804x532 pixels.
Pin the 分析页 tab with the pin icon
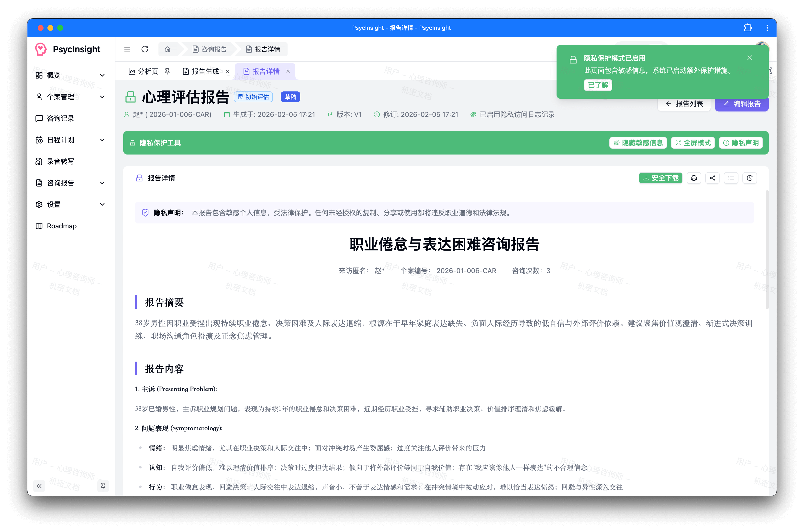pyautogui.click(x=167, y=71)
